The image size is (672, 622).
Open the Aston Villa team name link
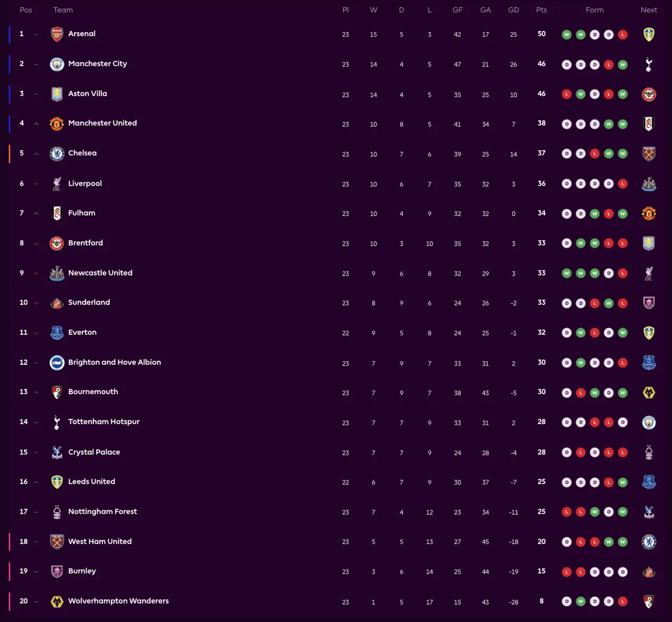point(87,93)
